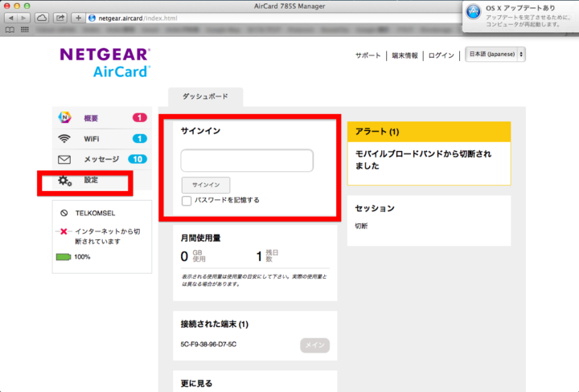579x392 pixels.
Task: Click the サポート link
Action: (368, 55)
